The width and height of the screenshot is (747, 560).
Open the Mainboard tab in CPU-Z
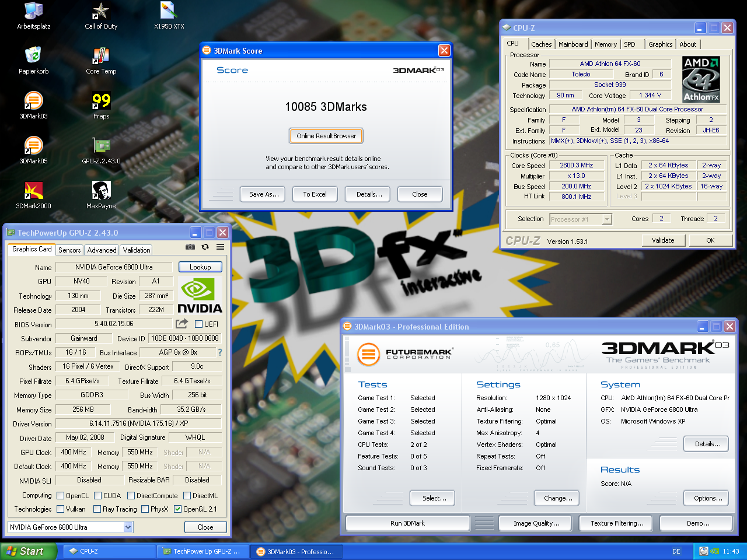coord(573,44)
